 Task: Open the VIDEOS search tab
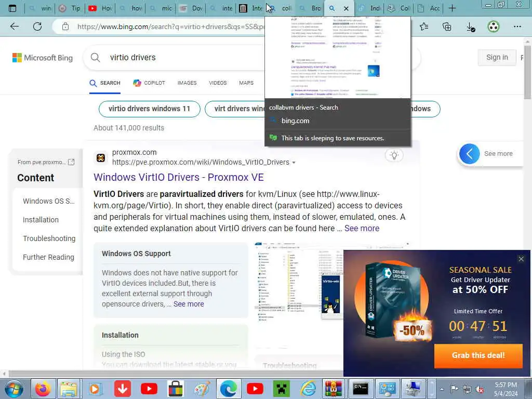[x=218, y=83]
